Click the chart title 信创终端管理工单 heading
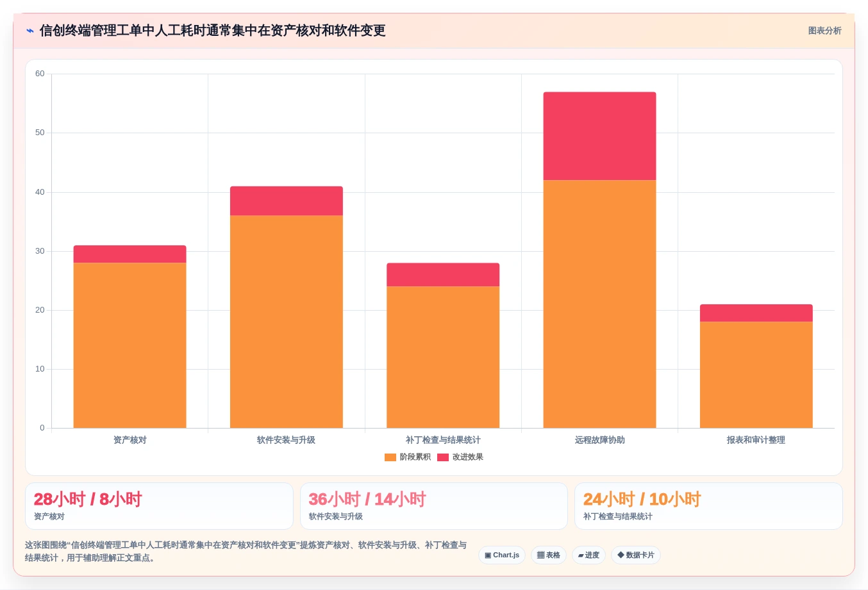Screen dimensions: 868x590 coord(212,31)
